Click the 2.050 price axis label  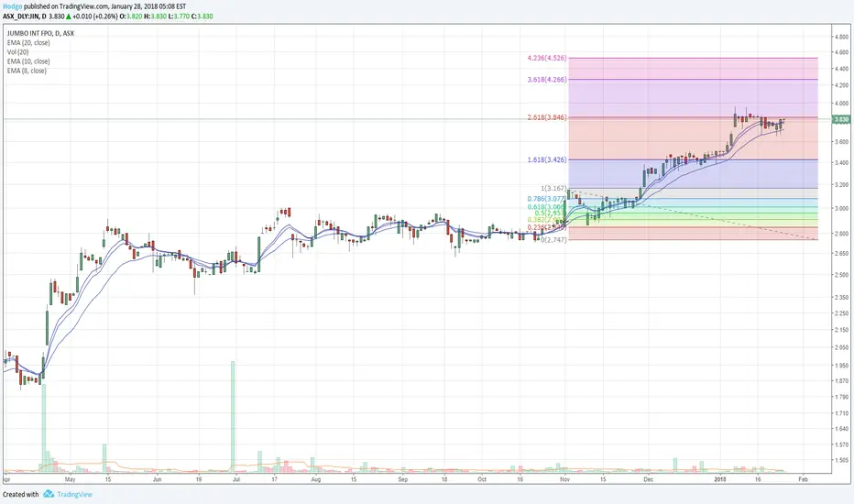pos(841,347)
